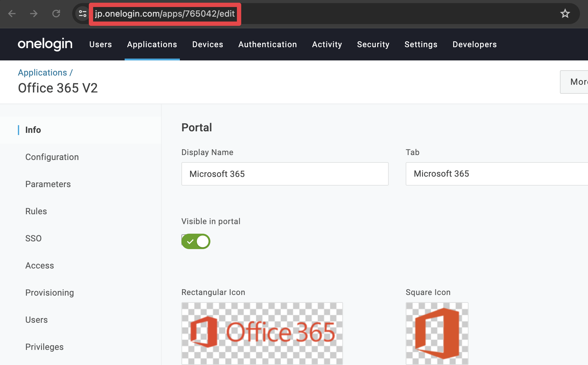Open the SSO sidebar tab

(33, 238)
